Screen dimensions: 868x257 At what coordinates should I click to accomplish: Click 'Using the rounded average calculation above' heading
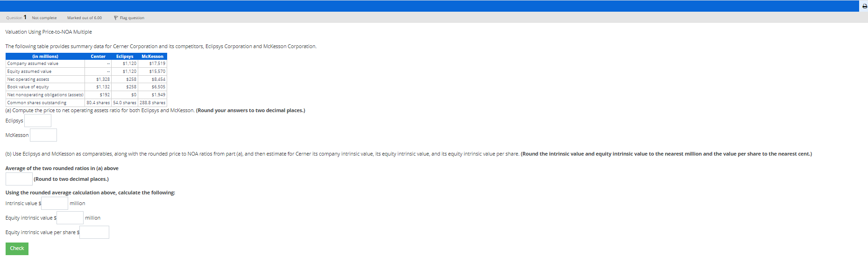point(91,193)
